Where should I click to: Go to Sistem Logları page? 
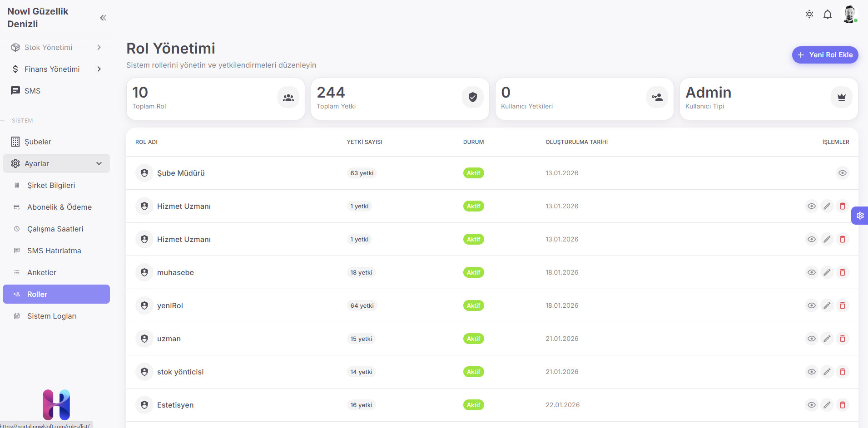52,316
